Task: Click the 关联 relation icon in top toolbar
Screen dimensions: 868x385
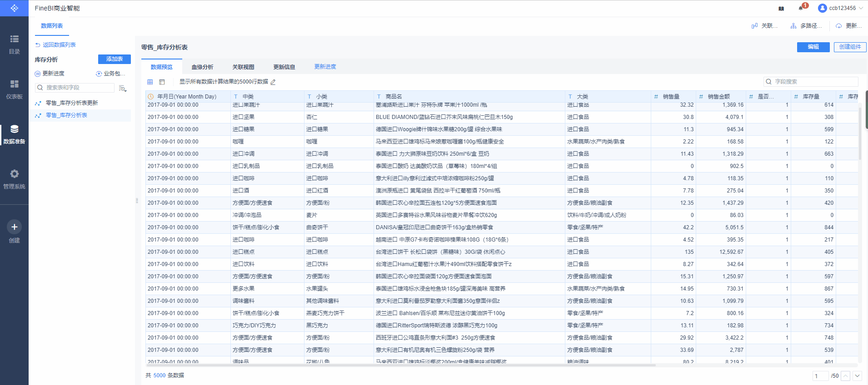Action: pyautogui.click(x=755, y=26)
